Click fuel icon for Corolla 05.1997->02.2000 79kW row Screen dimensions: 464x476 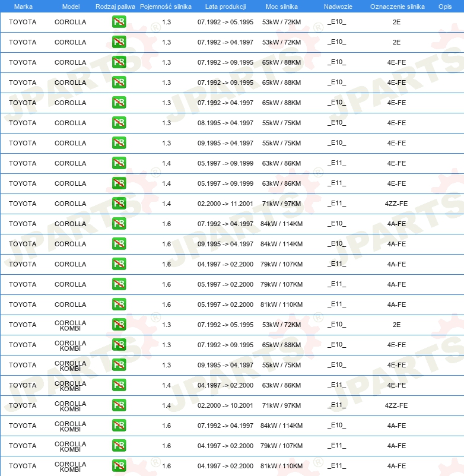tap(119, 284)
